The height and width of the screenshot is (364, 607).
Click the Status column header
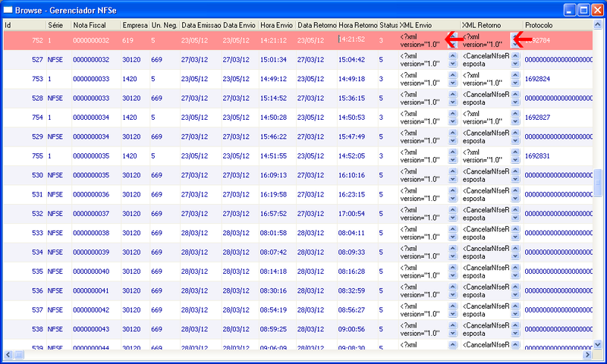388,25
